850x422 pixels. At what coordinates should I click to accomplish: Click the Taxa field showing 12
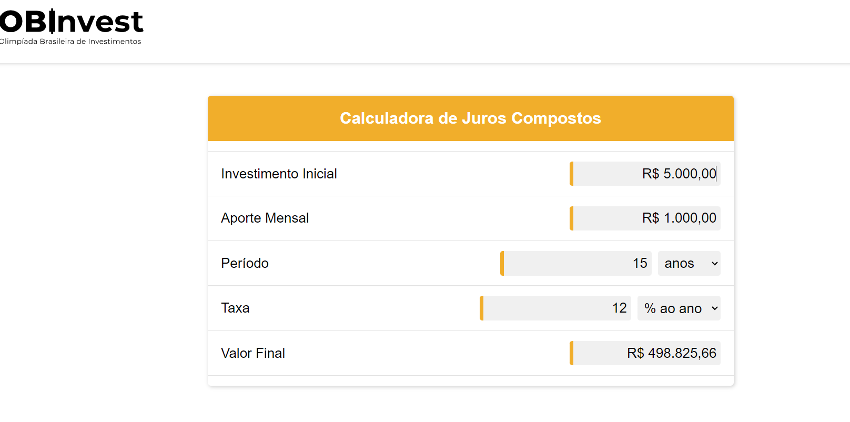click(555, 308)
